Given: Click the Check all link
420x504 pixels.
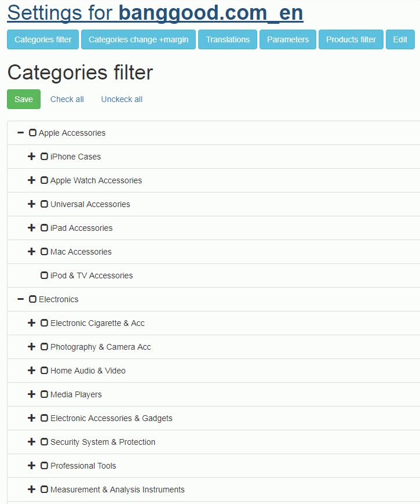Looking at the screenshot, I should [67, 99].
